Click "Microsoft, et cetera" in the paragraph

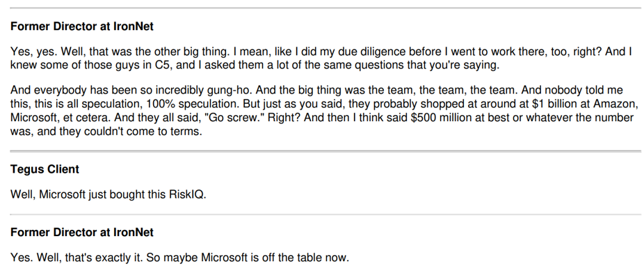pyautogui.click(x=61, y=118)
